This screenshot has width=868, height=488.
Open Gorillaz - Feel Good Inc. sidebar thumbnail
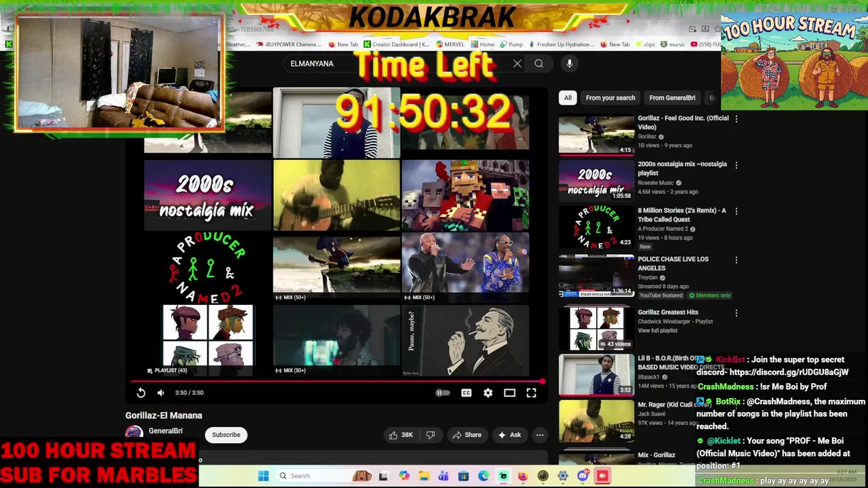[596, 135]
